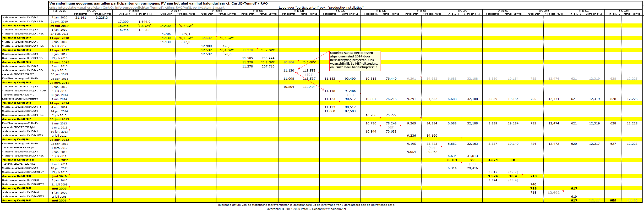The image size is (644, 212).
Task: Select row label 'Jaarverslag CertiQ 2018'
Action: point(16,26)
